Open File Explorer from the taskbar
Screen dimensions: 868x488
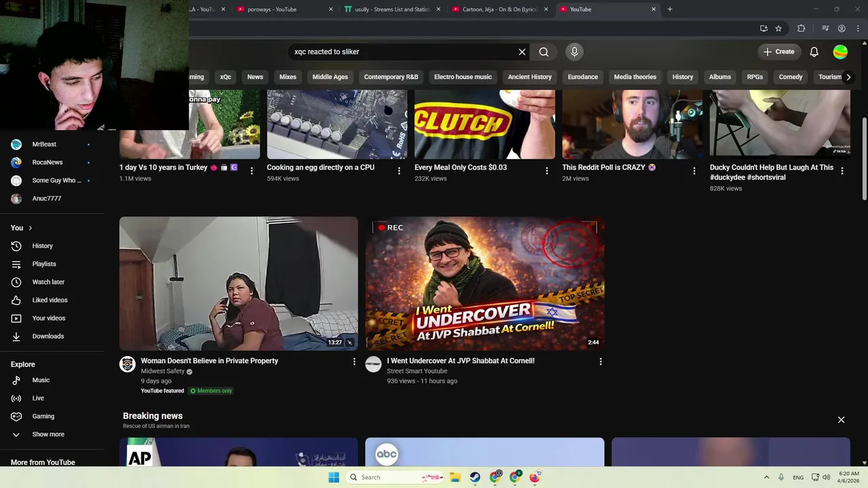click(455, 477)
